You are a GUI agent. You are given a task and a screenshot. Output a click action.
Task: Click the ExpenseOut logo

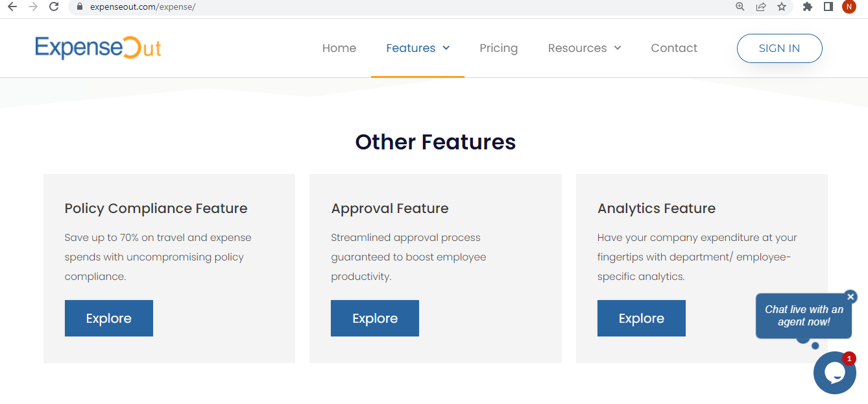pyautogui.click(x=98, y=47)
